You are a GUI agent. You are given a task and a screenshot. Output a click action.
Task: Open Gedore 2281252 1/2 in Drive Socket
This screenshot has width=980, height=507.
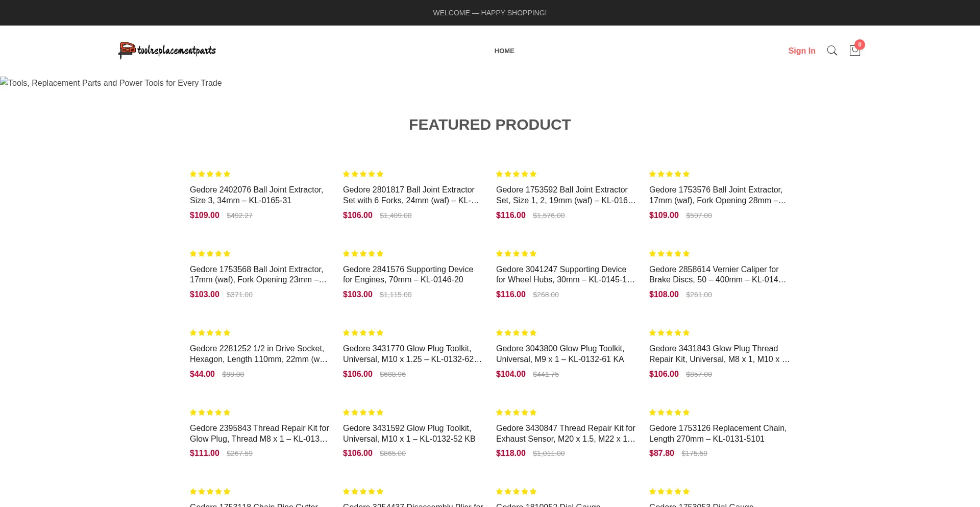[x=260, y=354]
